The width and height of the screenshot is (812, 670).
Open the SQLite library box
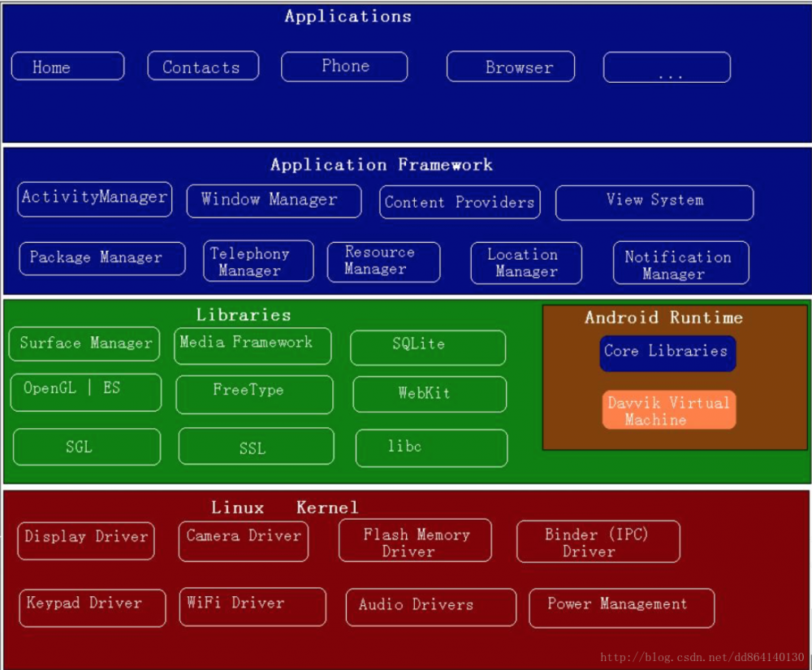(428, 347)
